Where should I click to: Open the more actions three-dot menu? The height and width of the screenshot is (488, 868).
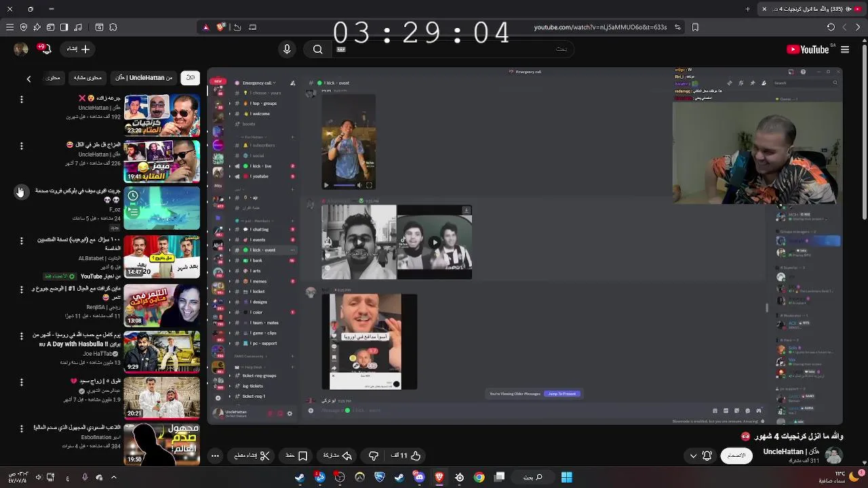[216, 455]
